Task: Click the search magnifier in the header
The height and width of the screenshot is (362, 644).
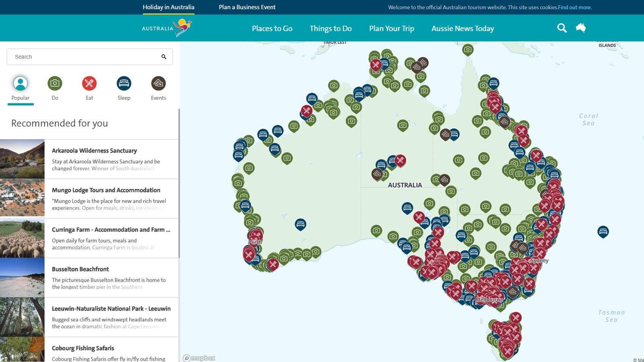Action: [x=561, y=28]
